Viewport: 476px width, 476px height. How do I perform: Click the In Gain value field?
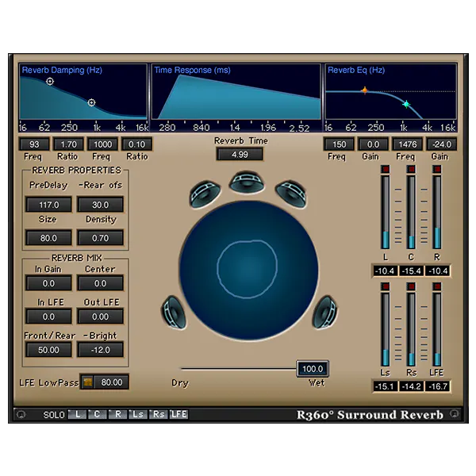pyautogui.click(x=49, y=283)
